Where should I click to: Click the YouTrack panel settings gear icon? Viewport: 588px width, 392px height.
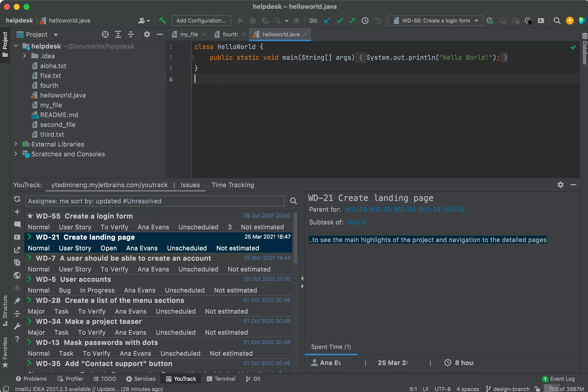(x=561, y=185)
